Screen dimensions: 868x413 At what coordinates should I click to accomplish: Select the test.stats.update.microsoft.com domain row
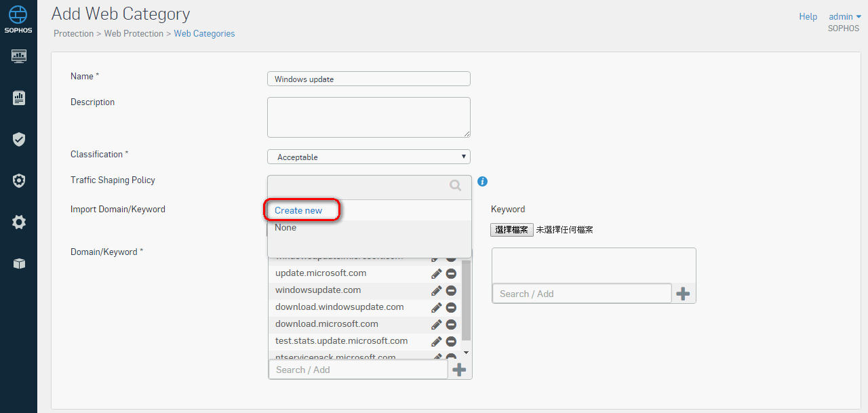[x=365, y=341]
